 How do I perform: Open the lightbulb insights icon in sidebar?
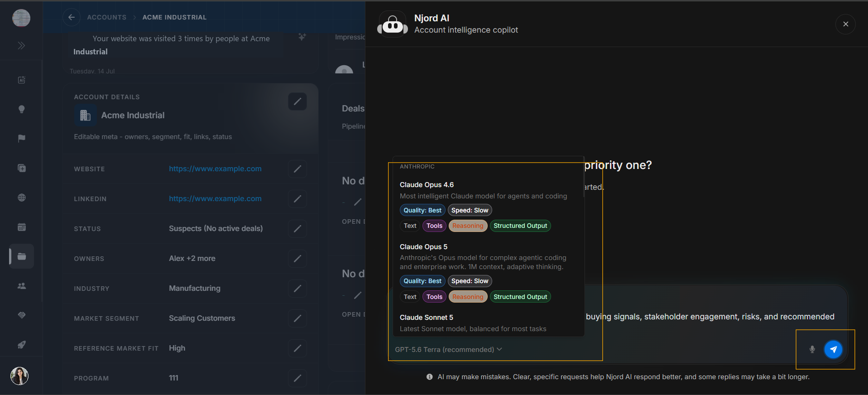[21, 109]
